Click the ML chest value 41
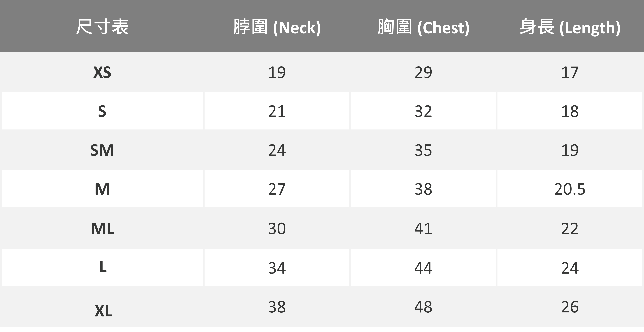 pyautogui.click(x=423, y=228)
